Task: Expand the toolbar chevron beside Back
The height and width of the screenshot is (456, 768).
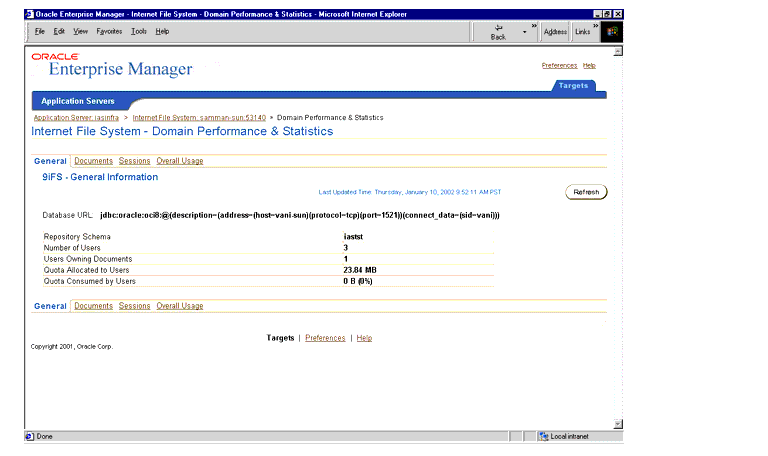Action: coord(534,26)
